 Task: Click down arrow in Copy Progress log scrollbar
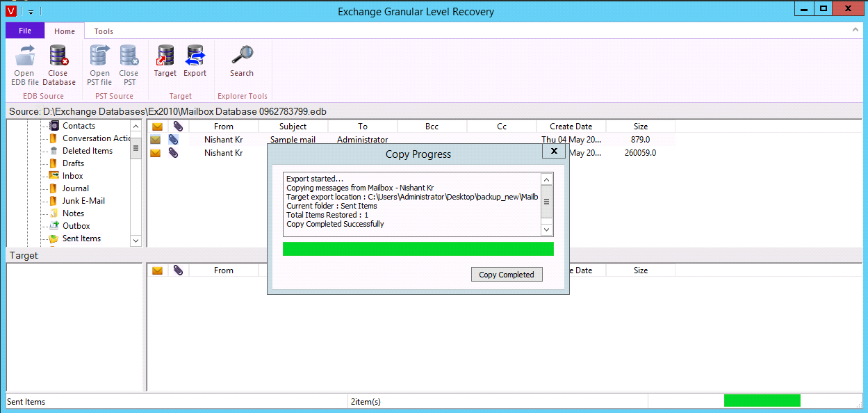coord(547,229)
